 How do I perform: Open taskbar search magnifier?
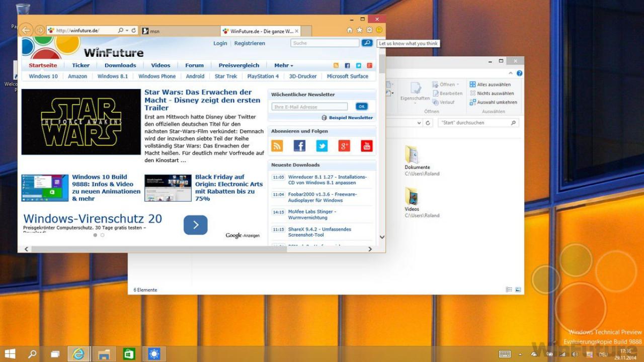[32, 354]
